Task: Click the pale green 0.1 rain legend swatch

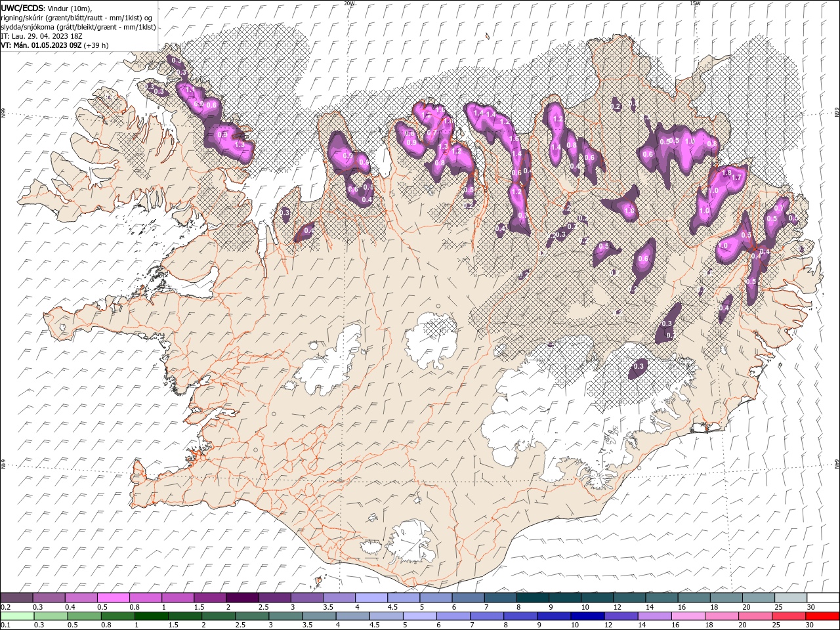Action: tap(17, 616)
